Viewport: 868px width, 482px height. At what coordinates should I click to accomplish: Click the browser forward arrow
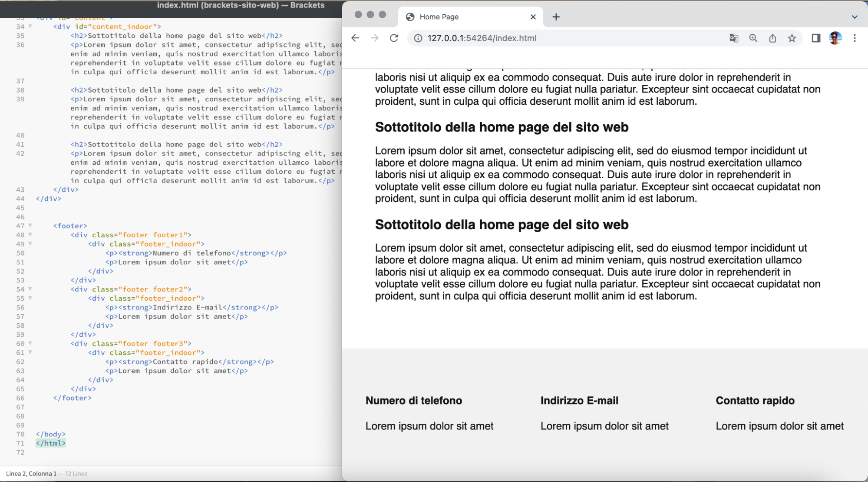[x=374, y=38]
